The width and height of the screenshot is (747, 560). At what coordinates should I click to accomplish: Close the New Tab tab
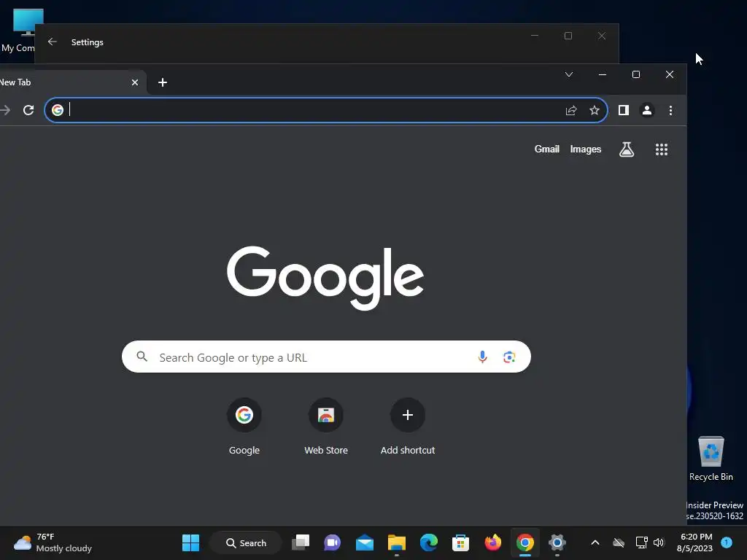click(135, 82)
